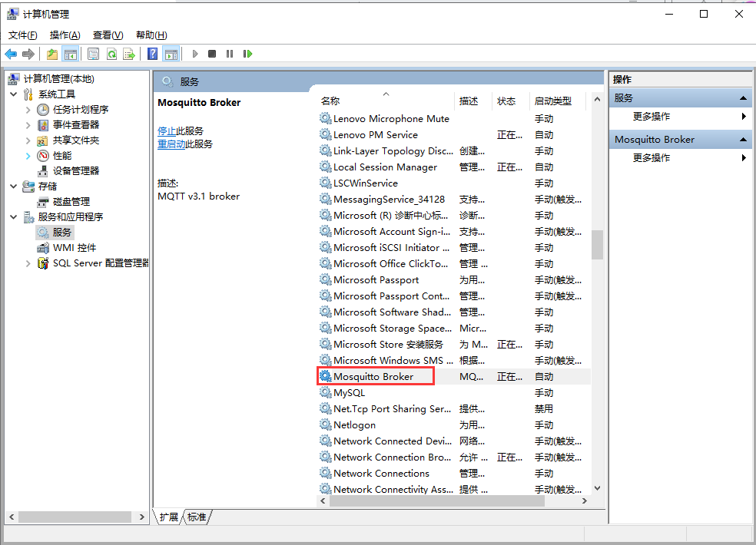756x545 pixels.
Task: Switch to the 扩展 tab
Action: 169,517
